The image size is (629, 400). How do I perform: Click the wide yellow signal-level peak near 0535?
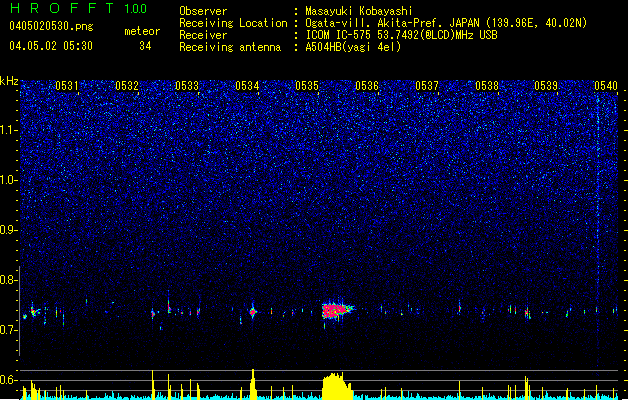[337, 386]
